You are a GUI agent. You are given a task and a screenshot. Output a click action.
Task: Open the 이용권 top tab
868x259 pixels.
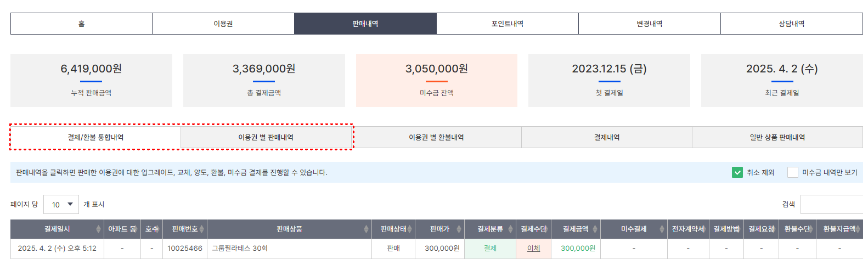223,24
